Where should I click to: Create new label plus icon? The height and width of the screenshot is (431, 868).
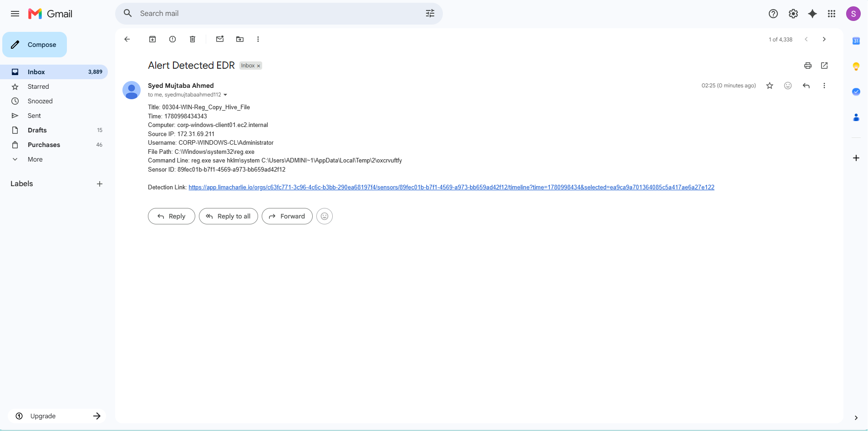tap(100, 184)
